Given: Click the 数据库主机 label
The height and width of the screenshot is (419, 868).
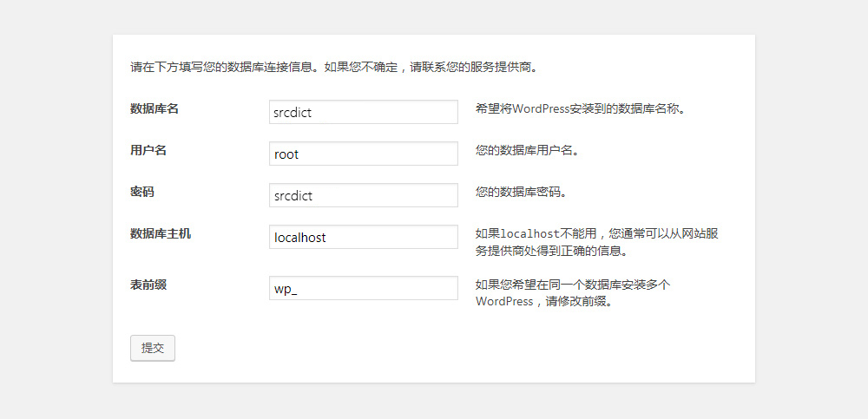Looking at the screenshot, I should click(161, 233).
